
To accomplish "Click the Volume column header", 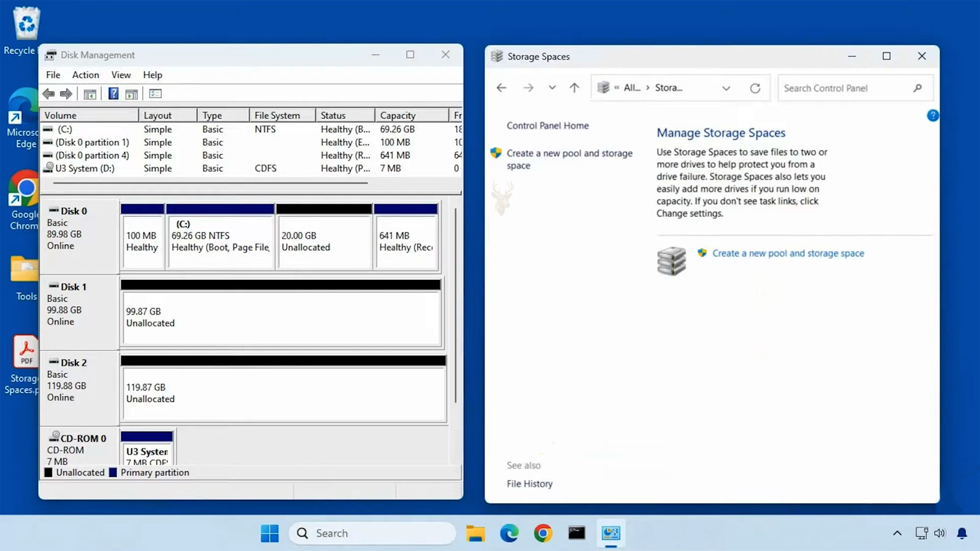I will pos(89,115).
